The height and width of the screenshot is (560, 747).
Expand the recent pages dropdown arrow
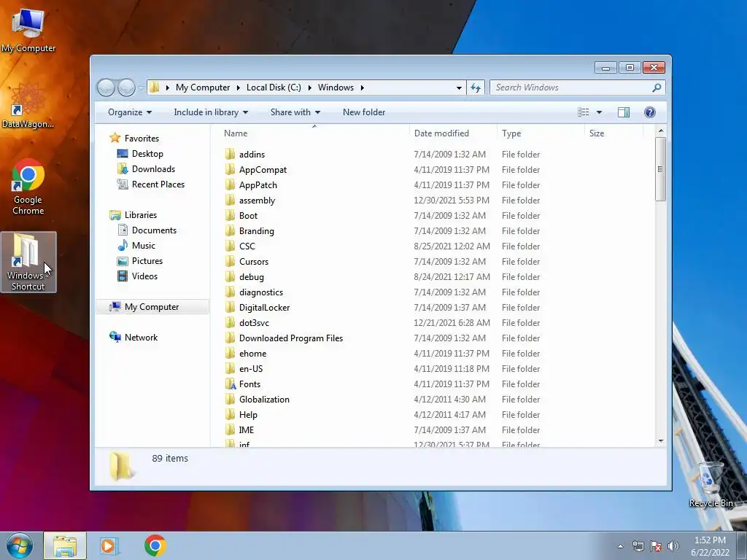(141, 87)
